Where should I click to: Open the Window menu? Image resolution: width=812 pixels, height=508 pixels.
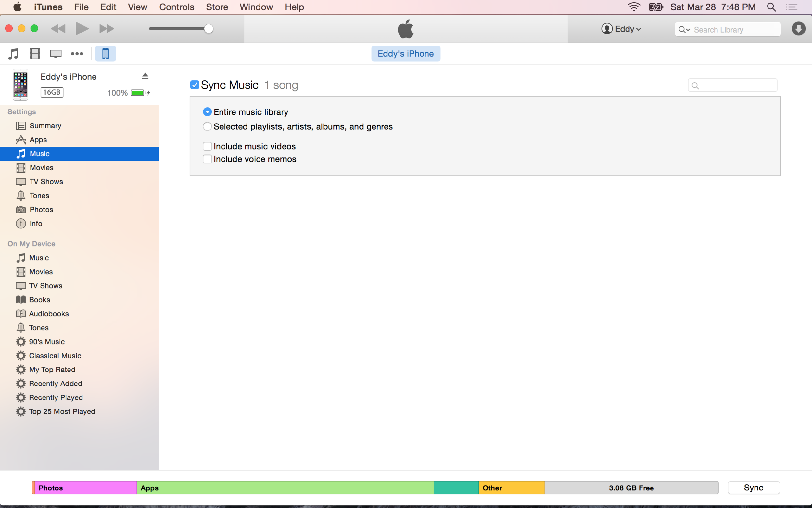pos(256,7)
